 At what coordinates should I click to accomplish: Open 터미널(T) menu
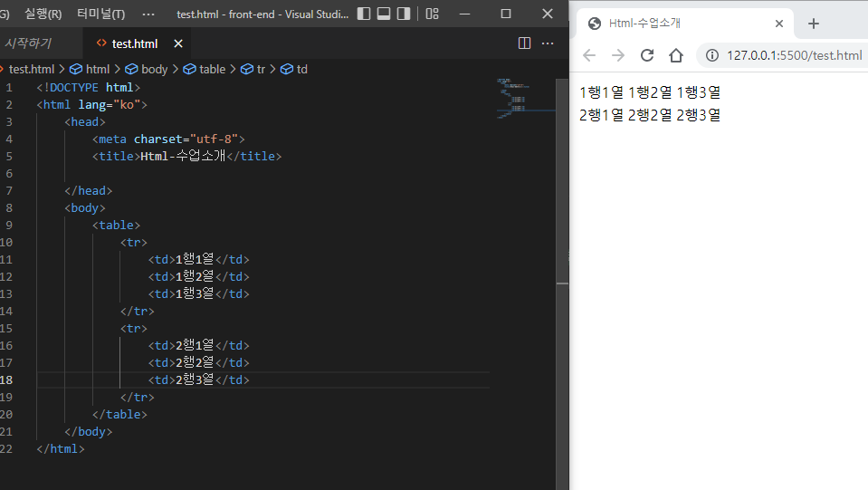coord(100,14)
